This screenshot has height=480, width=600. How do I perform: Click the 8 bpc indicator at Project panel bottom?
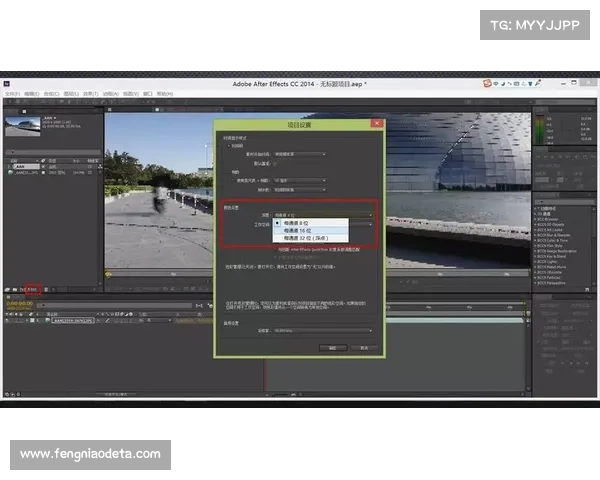click(x=33, y=290)
